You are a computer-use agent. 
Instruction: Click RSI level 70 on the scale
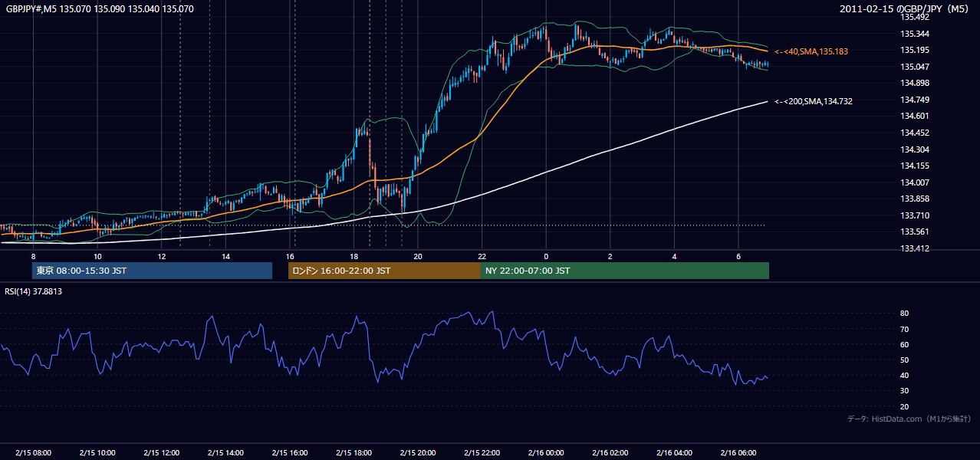[905, 329]
